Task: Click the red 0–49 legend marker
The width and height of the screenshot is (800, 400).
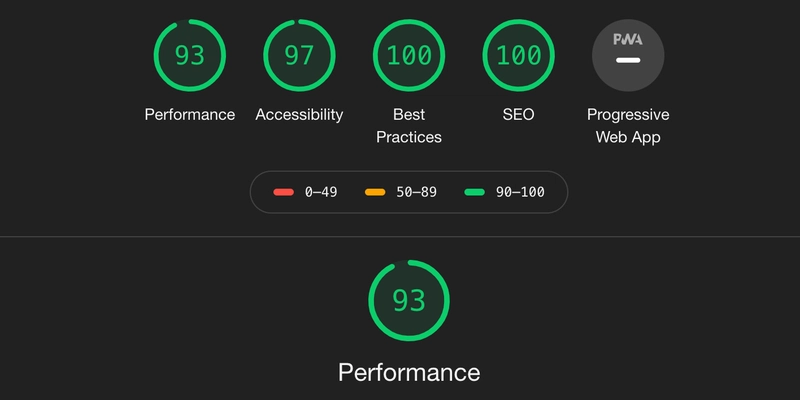Action: coord(283,192)
